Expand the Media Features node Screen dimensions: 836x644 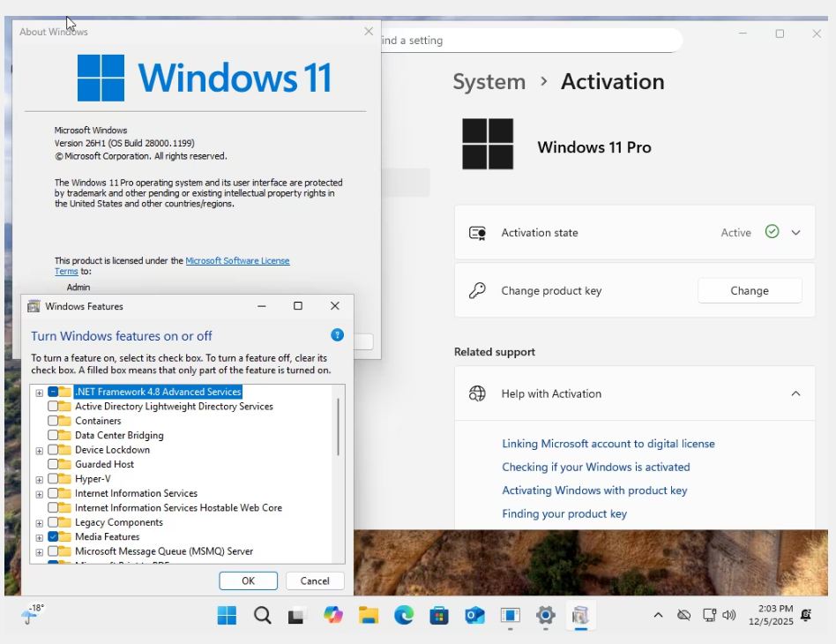[x=40, y=538]
